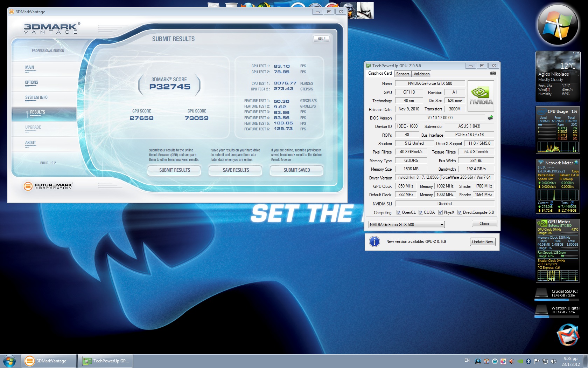
Task: Click the colorful flower tray icon
Action: click(503, 361)
